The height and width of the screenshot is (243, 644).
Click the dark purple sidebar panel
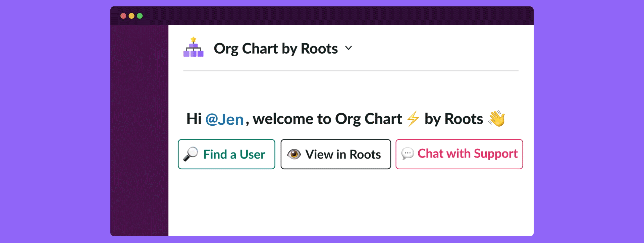click(x=139, y=134)
